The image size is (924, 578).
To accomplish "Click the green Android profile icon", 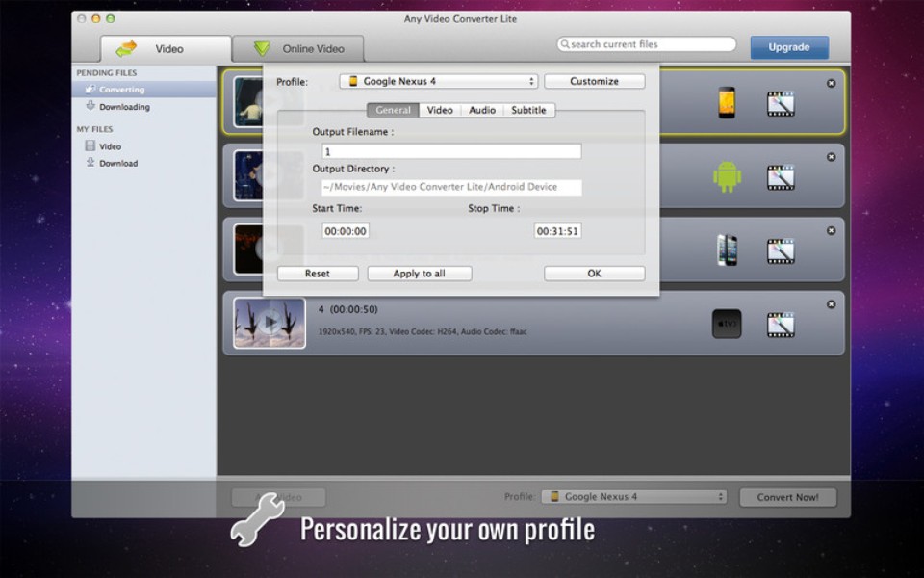I will click(x=728, y=177).
